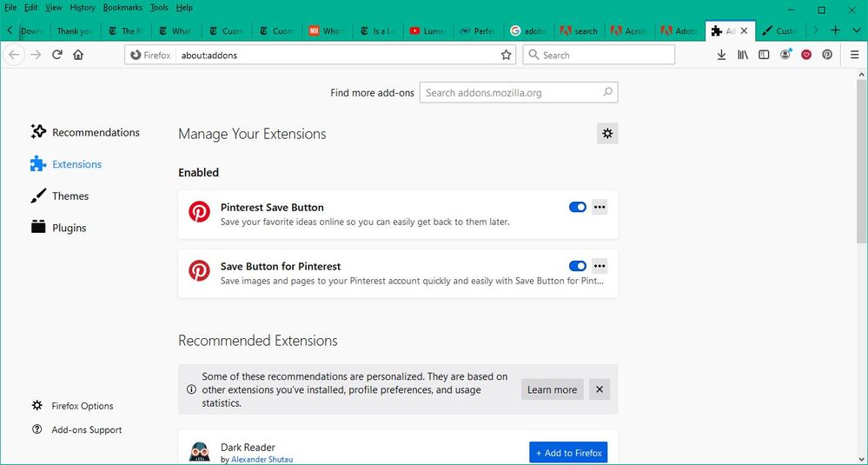868x465 pixels.
Task: Open Add-ons Support
Action: coord(76,429)
